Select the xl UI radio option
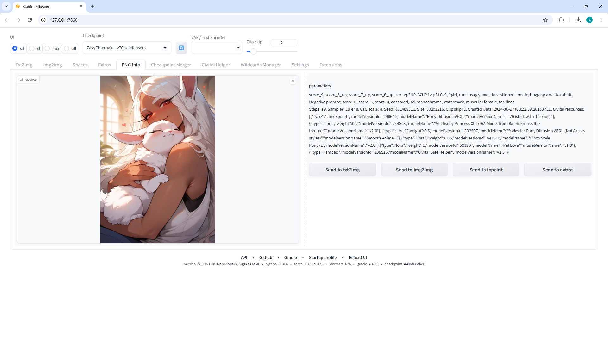The height and width of the screenshot is (364, 608). [x=32, y=48]
